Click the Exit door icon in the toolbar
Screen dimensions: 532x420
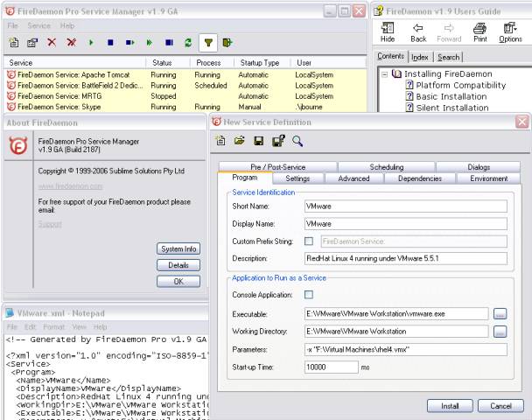pos(227,42)
